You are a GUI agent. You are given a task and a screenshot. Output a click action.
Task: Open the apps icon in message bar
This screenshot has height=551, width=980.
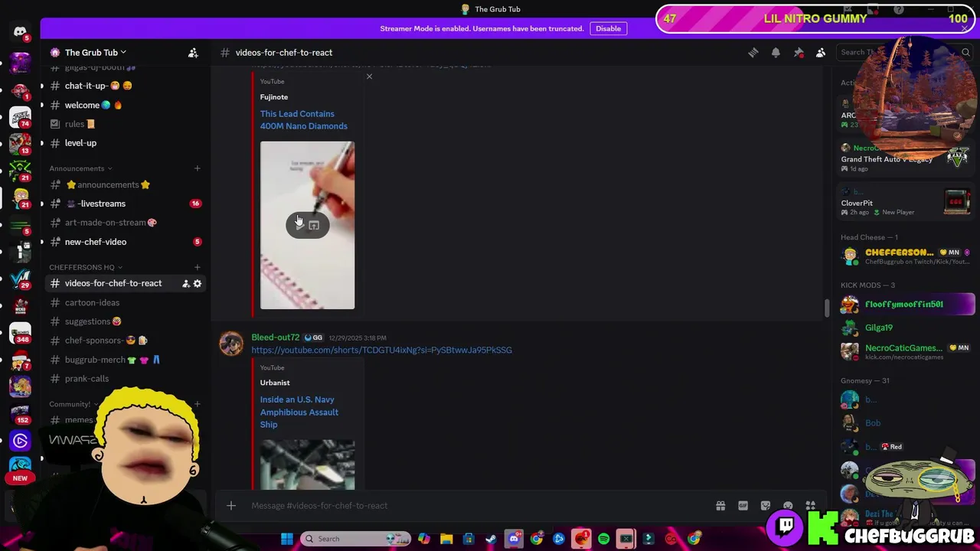(x=810, y=506)
